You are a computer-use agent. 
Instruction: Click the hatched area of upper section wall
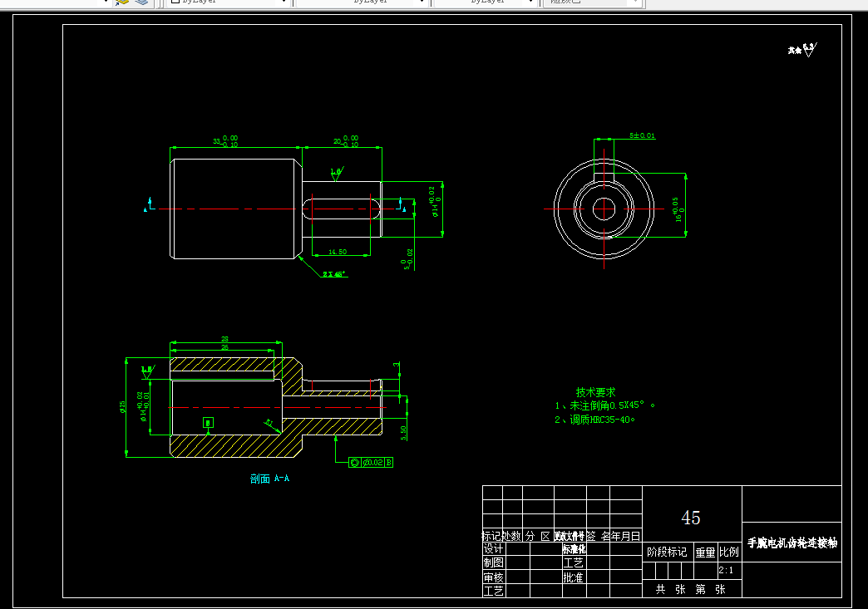(221, 364)
